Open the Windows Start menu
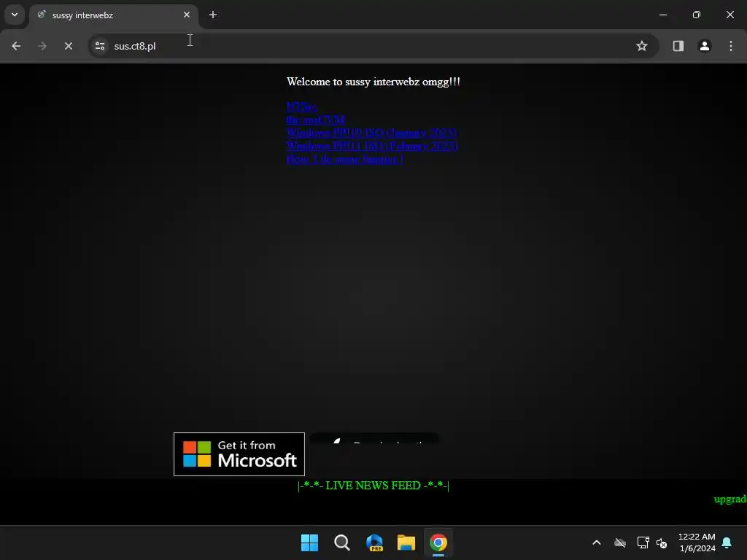Screen dimensions: 747x560 [x=309, y=542]
